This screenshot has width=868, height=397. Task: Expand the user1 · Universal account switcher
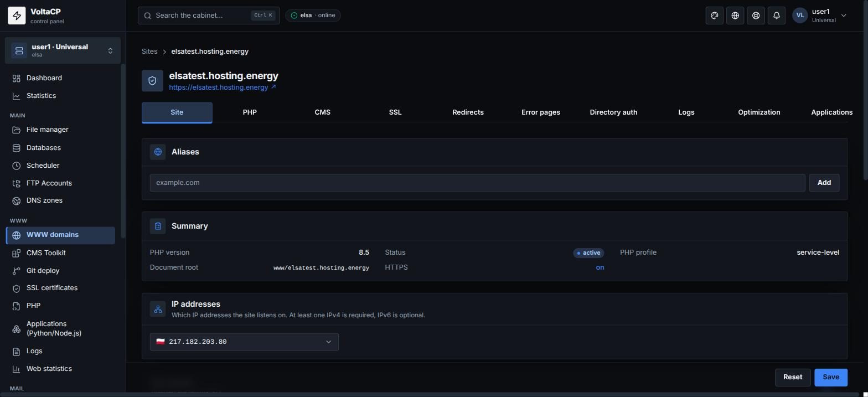[x=63, y=50]
